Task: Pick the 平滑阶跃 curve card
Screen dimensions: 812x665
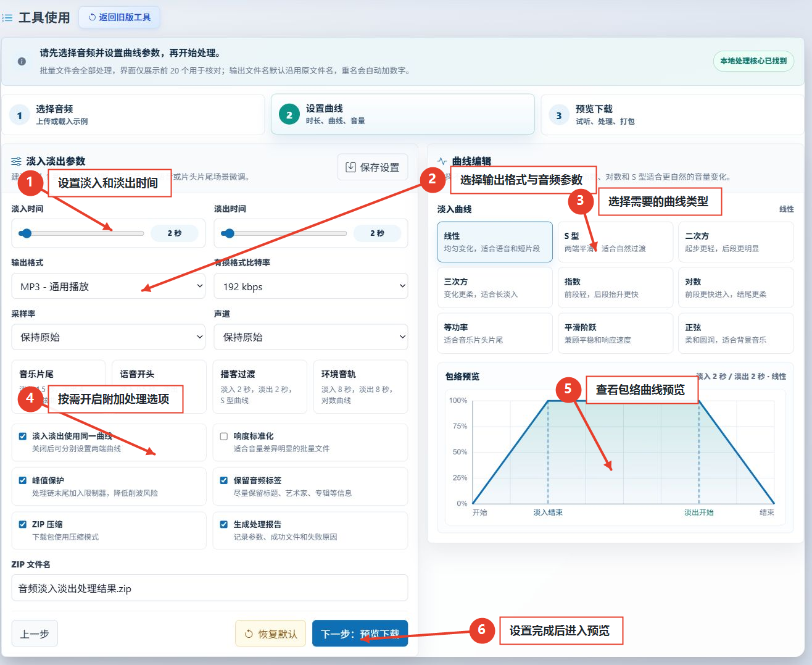Action: pyautogui.click(x=615, y=333)
